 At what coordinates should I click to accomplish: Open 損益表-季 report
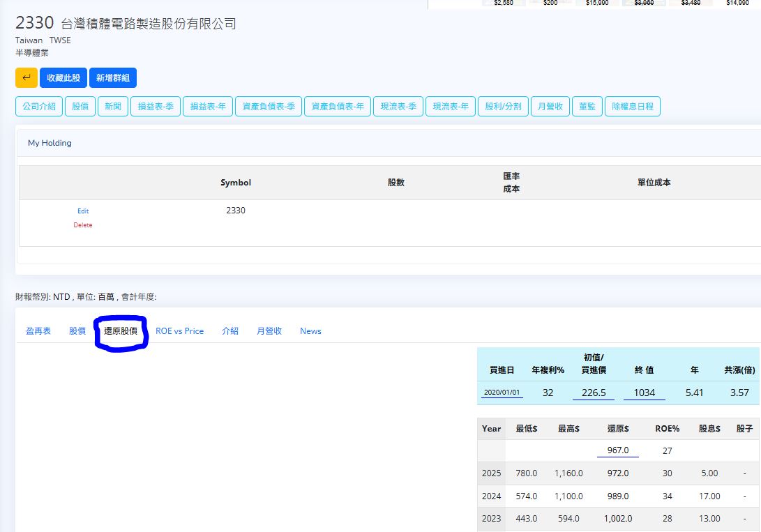pos(156,106)
